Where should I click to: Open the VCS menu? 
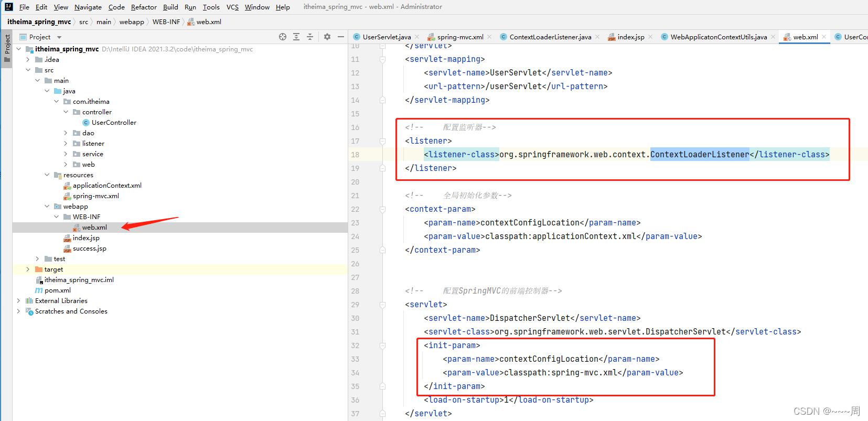(232, 7)
